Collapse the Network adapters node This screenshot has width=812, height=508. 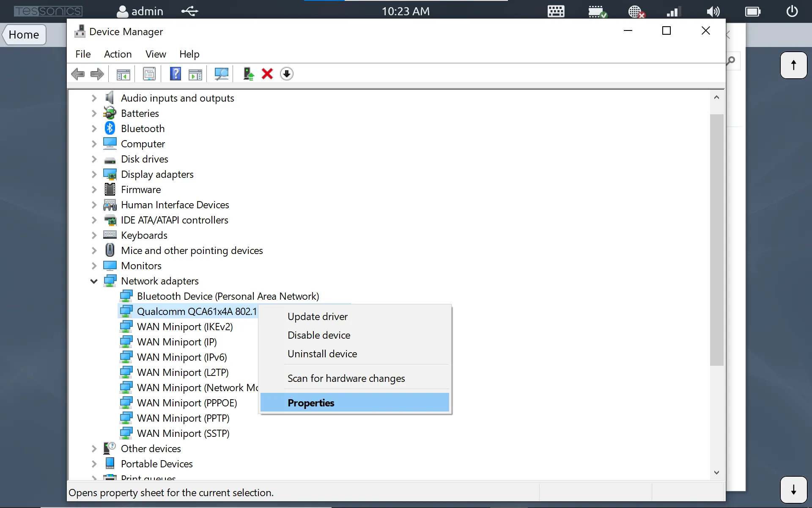(x=94, y=281)
